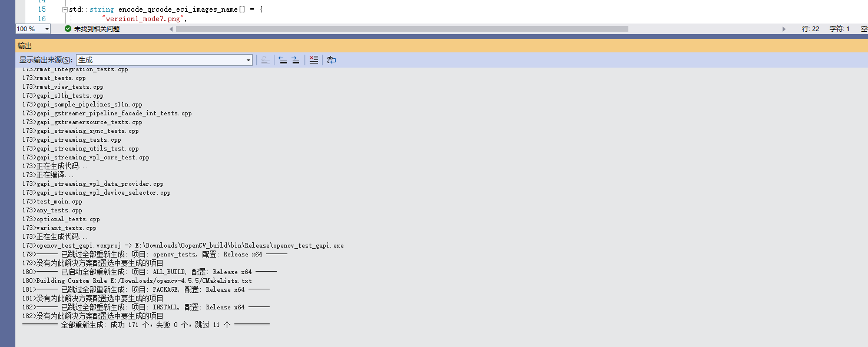The height and width of the screenshot is (347, 868).
Task: Click the gapi_sample_pipelines_s11n.cpp output line
Action: coord(82,104)
